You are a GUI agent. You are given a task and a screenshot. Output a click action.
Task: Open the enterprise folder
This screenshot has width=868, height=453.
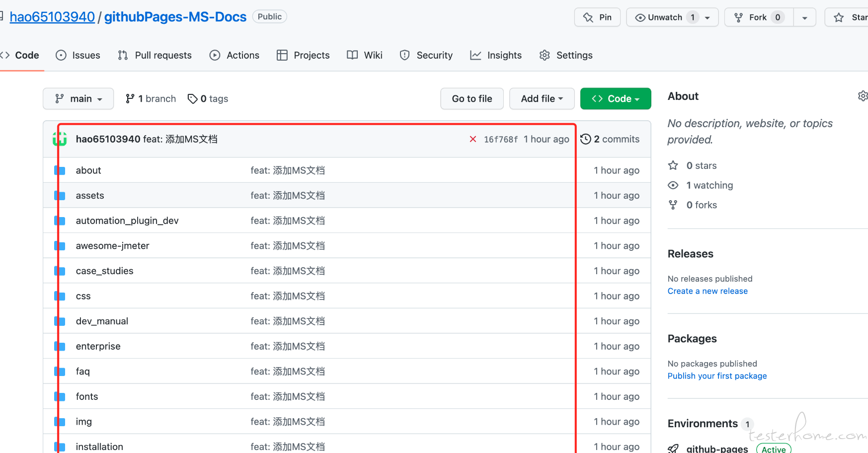(x=98, y=346)
